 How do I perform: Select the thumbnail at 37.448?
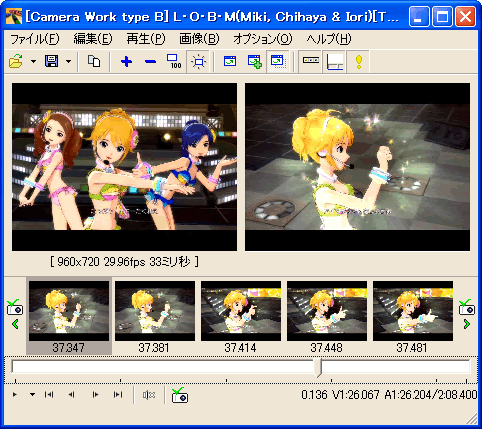[x=327, y=311]
